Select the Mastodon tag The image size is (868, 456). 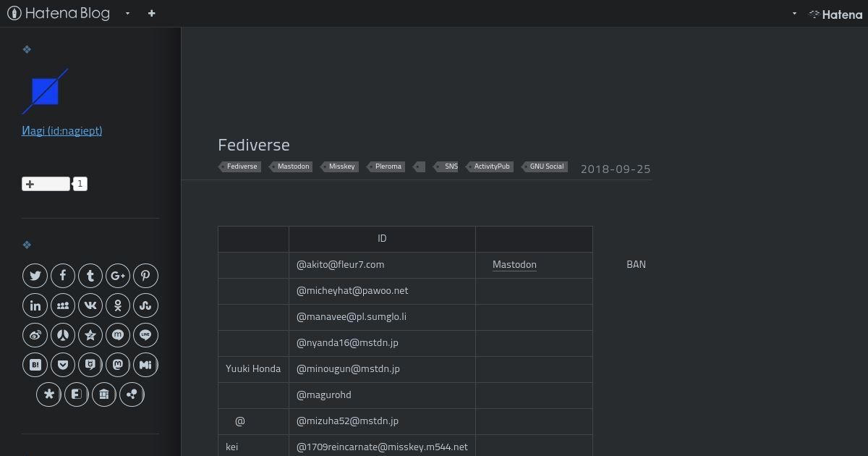tap(291, 166)
